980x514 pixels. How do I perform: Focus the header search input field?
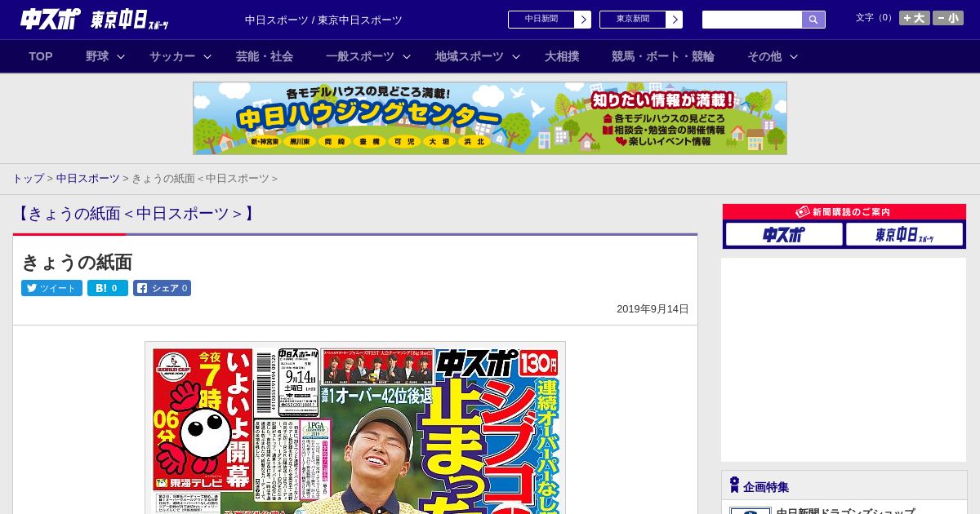pos(752,20)
